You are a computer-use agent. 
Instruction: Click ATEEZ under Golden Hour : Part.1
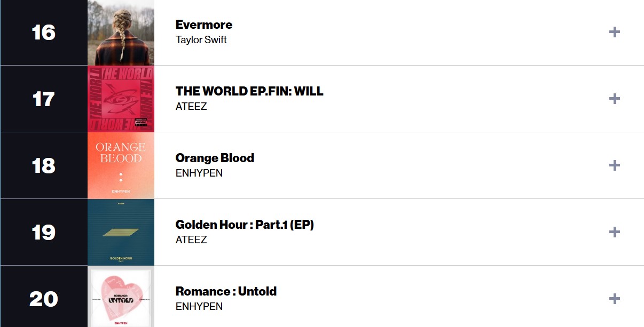191,240
